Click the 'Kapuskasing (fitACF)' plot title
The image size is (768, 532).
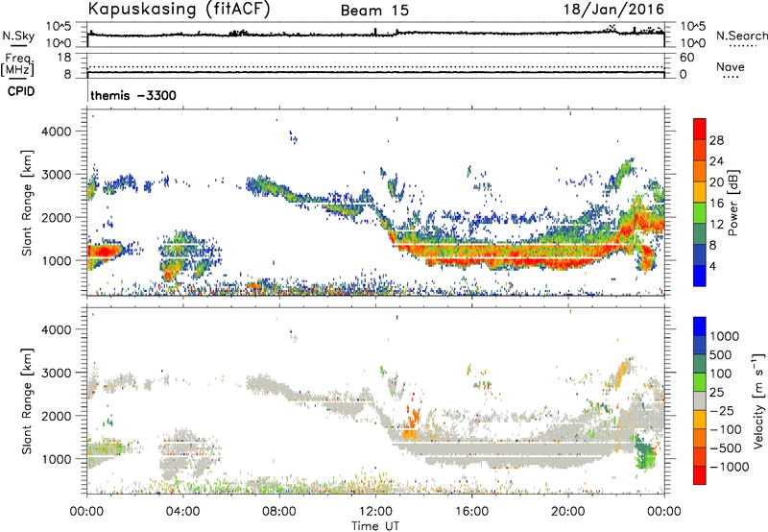point(180,9)
